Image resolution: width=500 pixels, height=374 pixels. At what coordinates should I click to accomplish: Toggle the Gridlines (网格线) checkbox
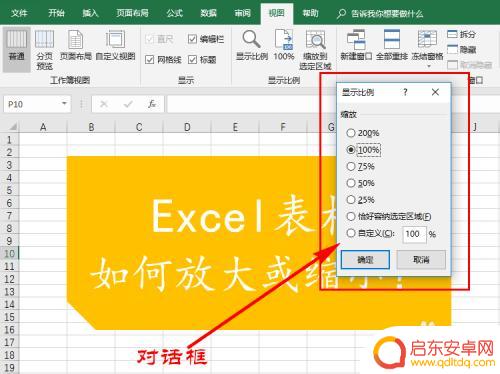point(150,60)
